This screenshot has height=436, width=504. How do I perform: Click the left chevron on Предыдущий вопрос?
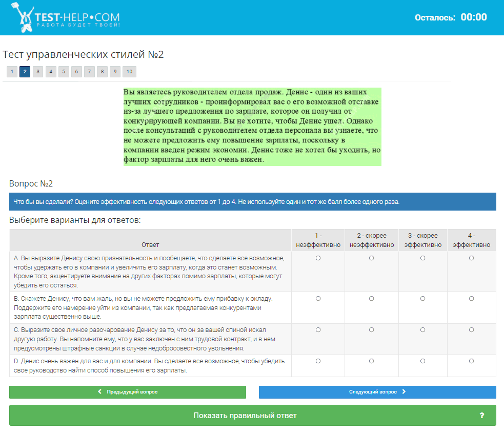point(99,391)
